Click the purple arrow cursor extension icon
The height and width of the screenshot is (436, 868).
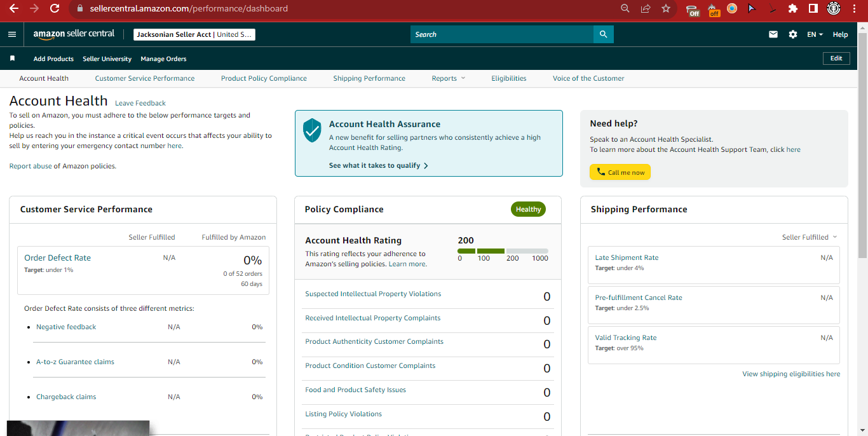751,8
